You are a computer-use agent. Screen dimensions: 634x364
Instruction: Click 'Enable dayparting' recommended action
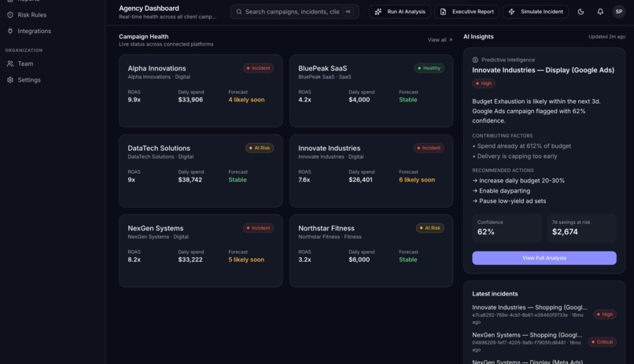coord(501,191)
